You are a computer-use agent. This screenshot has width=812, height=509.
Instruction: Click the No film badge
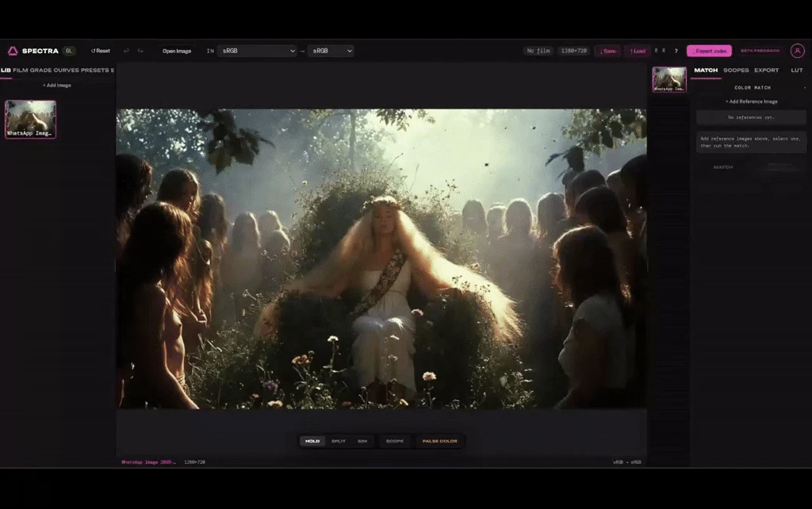538,51
